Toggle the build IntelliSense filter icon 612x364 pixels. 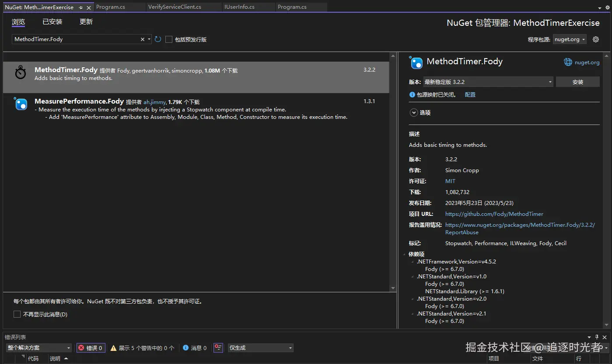(x=218, y=348)
